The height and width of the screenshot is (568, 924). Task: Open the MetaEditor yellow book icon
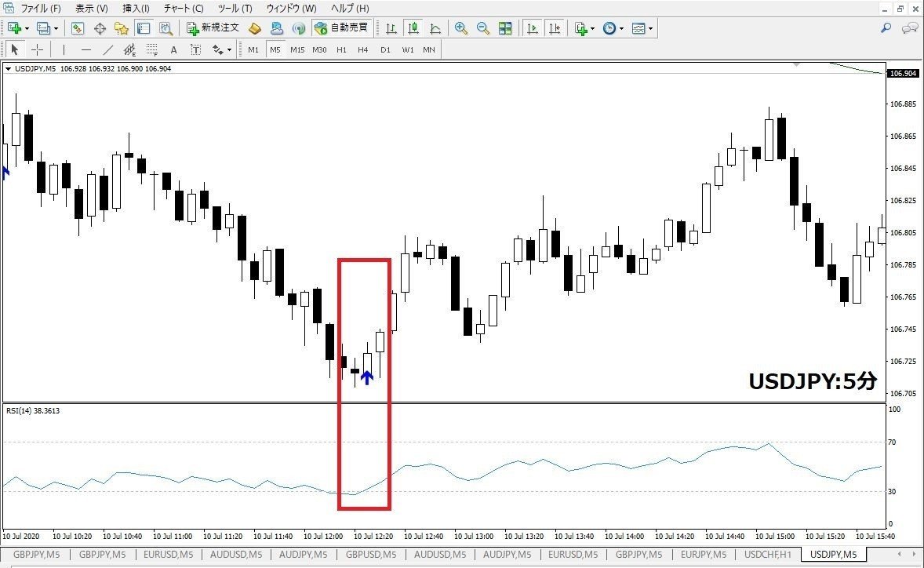[x=255, y=28]
